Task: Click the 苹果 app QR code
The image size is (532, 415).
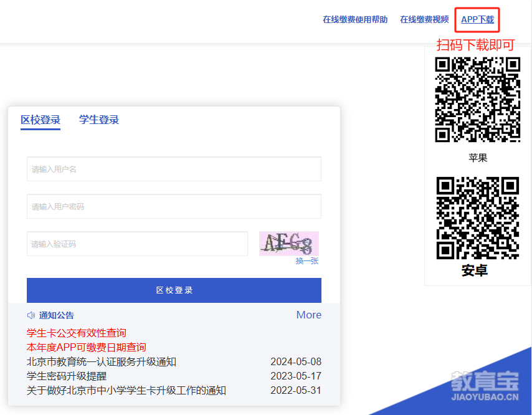Action: 478,100
